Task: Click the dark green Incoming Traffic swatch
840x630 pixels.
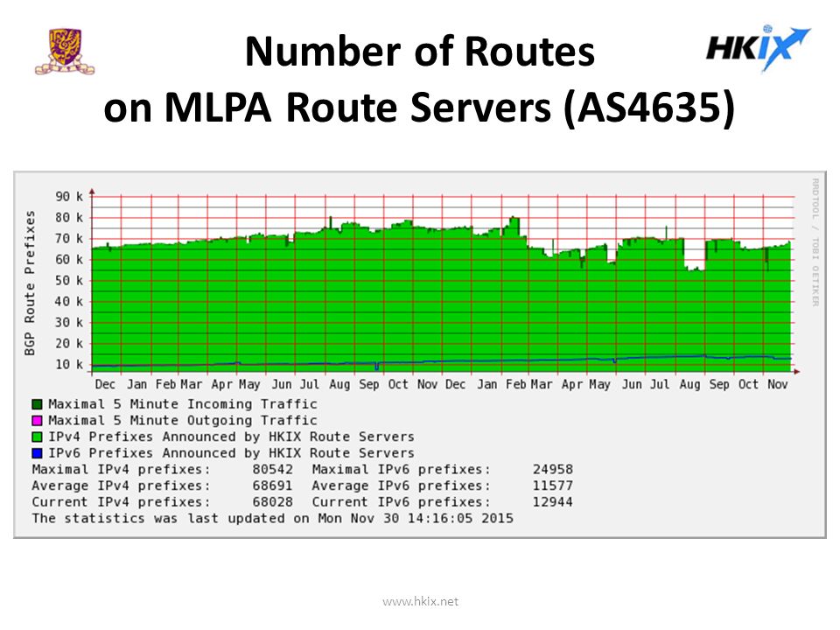Action: (37, 404)
